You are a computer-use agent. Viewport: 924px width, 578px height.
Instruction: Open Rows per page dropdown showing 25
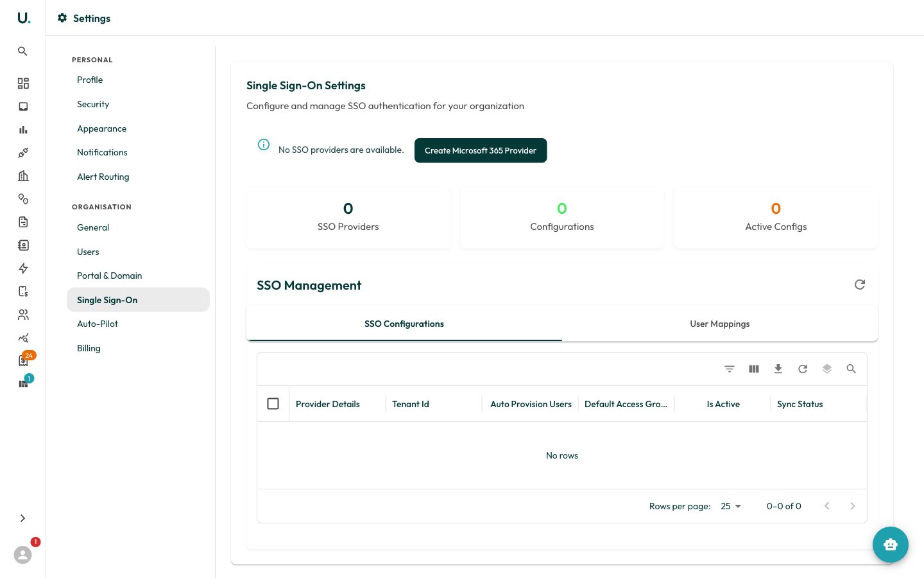tap(731, 506)
